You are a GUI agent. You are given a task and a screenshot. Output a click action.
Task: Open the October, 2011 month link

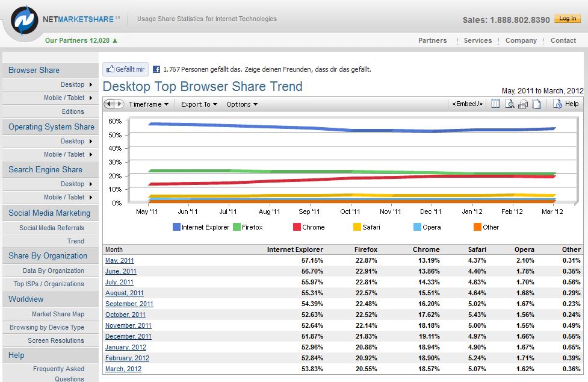pyautogui.click(x=125, y=315)
